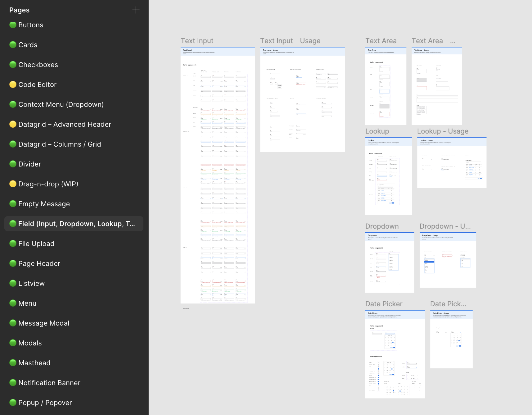
Task: Click the yellow status dot beside Code Editor
Action: point(13,84)
